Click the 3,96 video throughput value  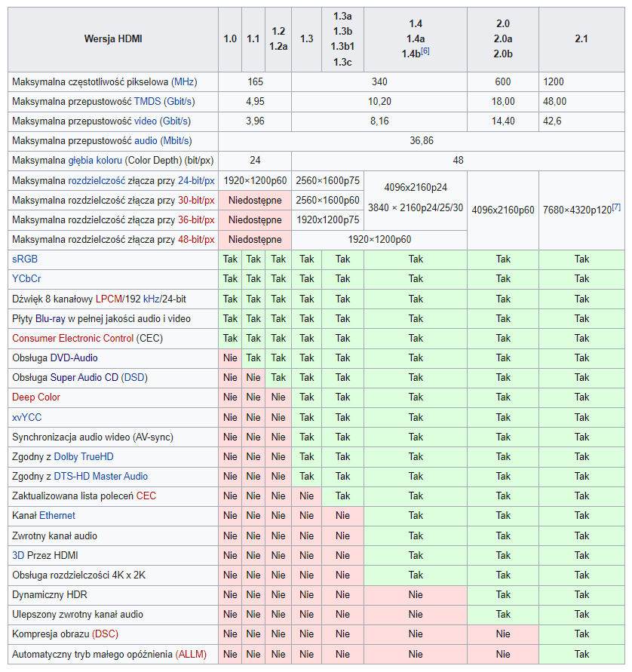click(255, 121)
